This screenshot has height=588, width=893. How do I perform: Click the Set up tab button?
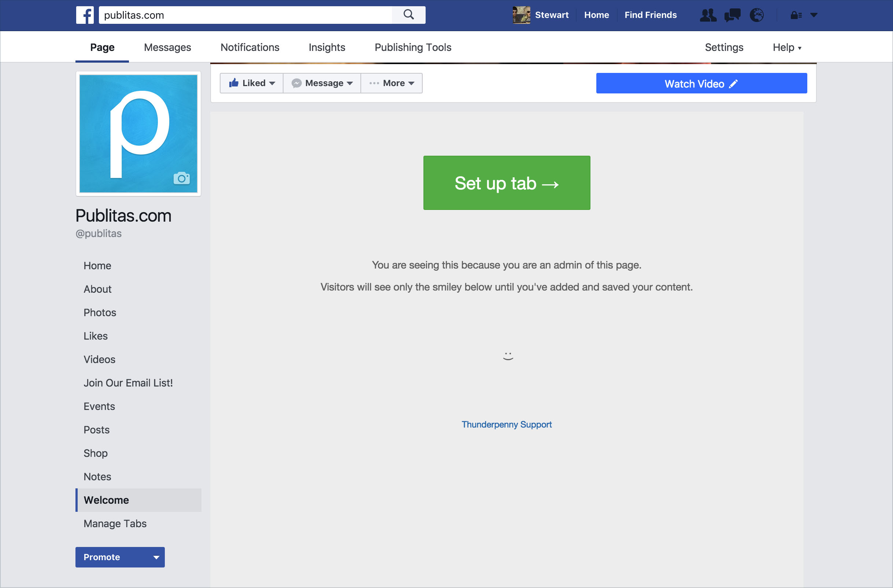click(x=507, y=183)
